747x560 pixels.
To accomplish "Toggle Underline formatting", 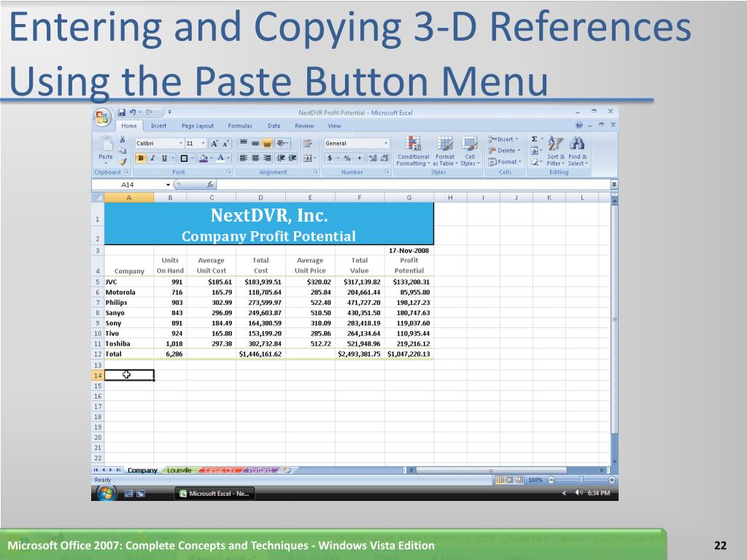I will [164, 158].
